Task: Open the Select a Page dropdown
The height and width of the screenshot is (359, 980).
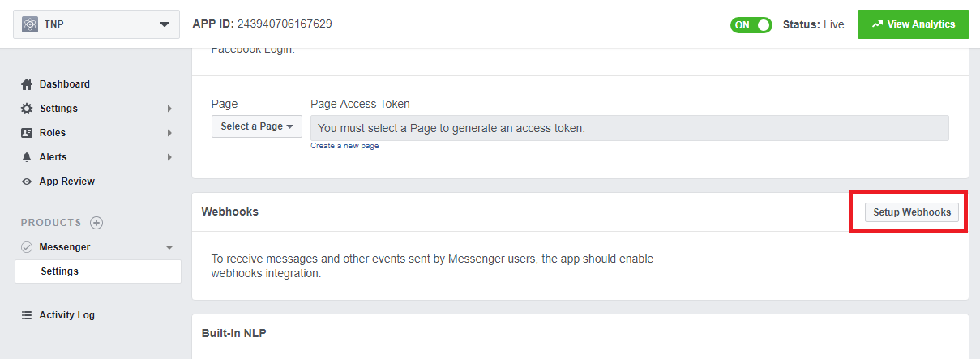Action: 256,126
